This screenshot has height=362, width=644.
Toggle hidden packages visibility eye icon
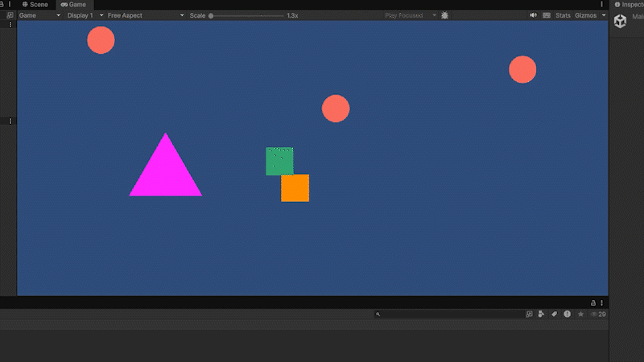click(598, 314)
